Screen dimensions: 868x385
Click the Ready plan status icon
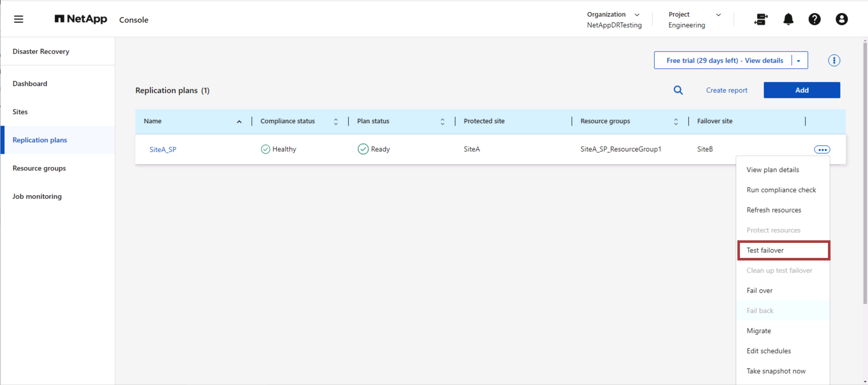[x=363, y=149]
